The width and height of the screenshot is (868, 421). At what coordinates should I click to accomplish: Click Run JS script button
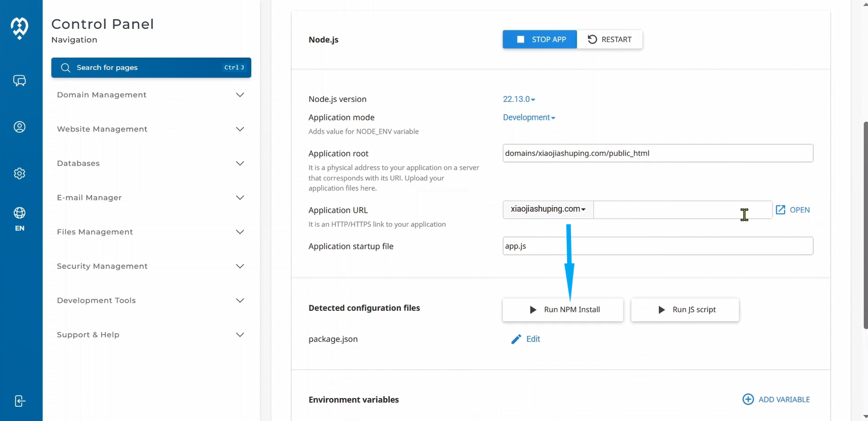[x=685, y=310]
